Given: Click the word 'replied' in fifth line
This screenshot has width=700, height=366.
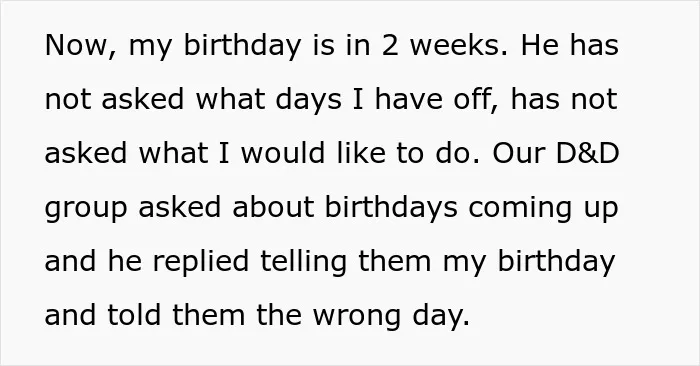Looking at the screenshot, I should (x=201, y=262).
